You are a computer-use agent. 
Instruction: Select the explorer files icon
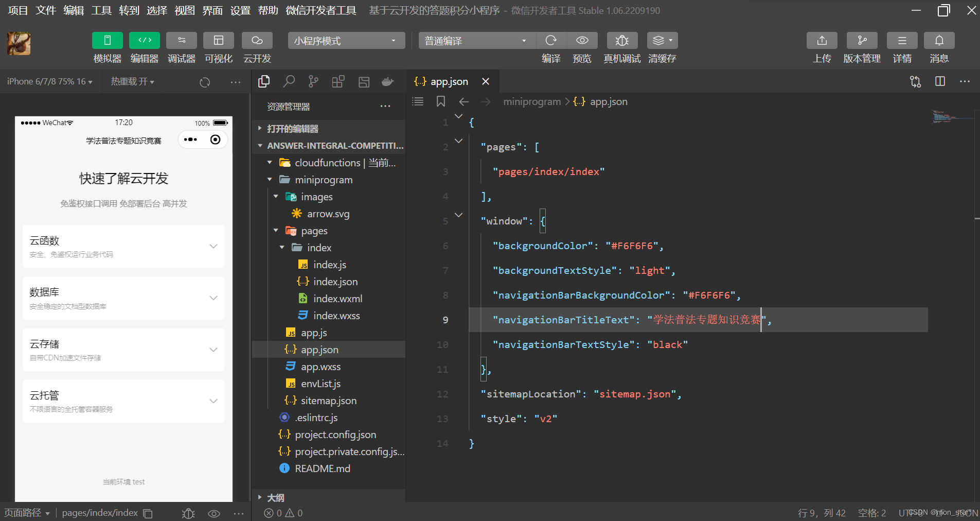point(264,81)
